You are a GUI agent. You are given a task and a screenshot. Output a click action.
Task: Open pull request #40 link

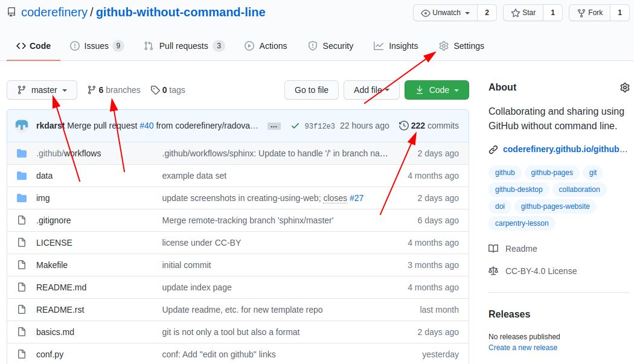coord(146,126)
